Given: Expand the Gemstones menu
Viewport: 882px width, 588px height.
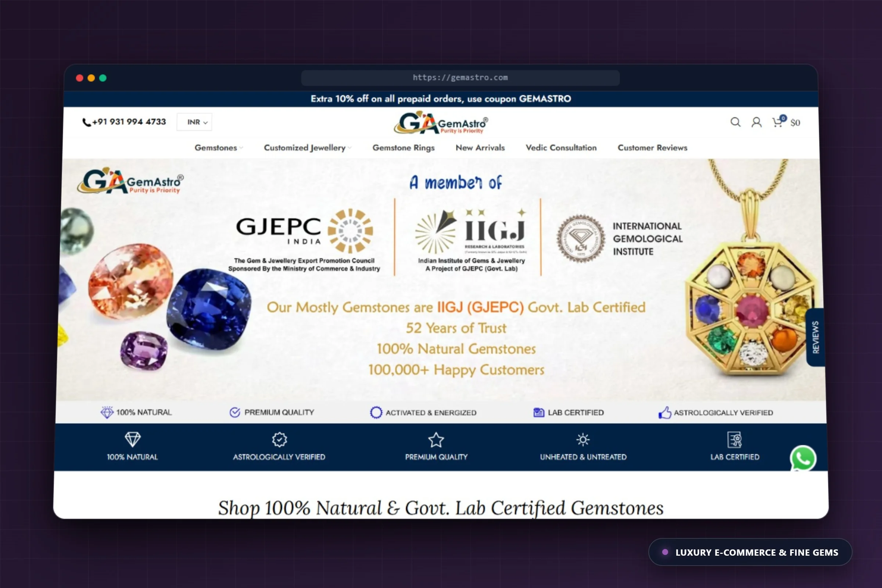Looking at the screenshot, I should click(x=219, y=148).
